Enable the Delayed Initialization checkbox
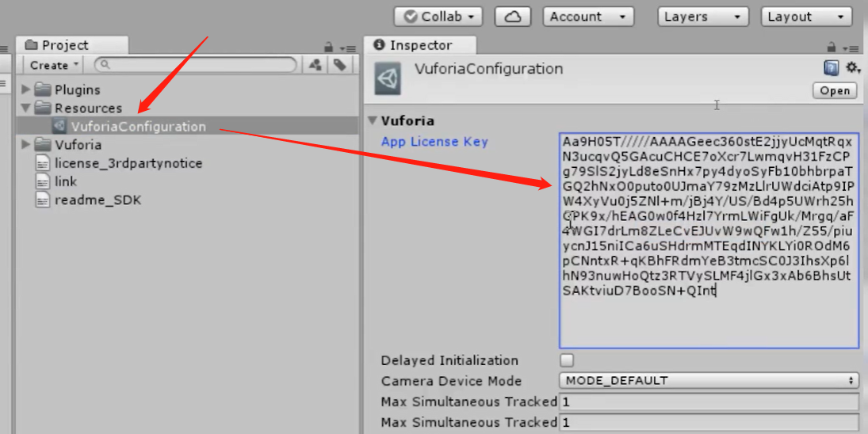Screen dimensions: 868x434 click(566, 360)
